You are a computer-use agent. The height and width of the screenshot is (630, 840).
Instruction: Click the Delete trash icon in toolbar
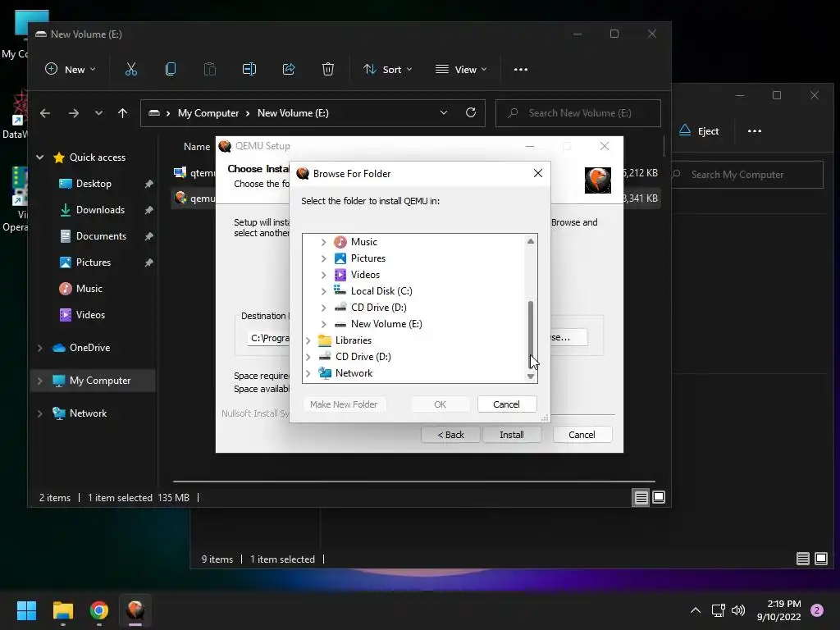coord(328,69)
